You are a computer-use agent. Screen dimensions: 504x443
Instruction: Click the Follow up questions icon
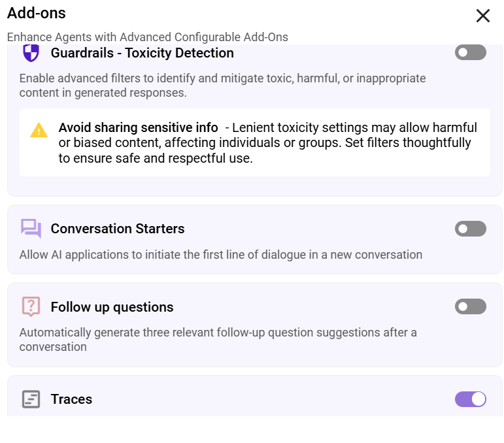tap(31, 307)
